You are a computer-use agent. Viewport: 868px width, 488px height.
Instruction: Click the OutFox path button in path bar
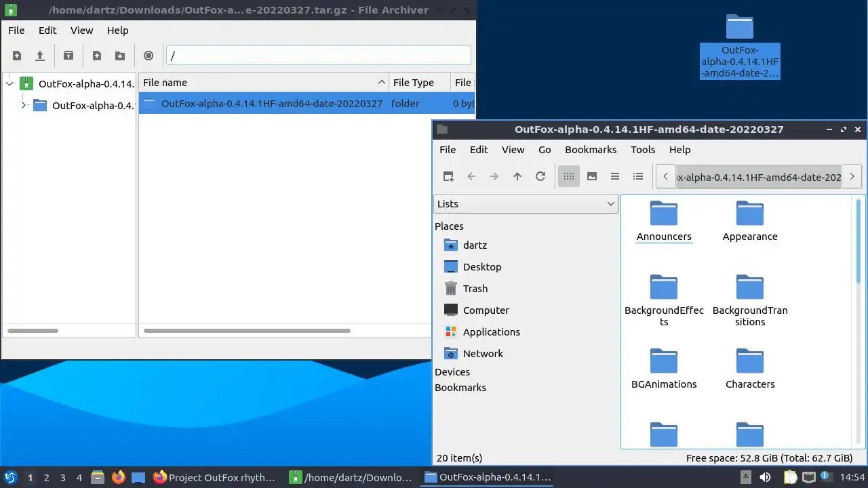pyautogui.click(x=759, y=177)
